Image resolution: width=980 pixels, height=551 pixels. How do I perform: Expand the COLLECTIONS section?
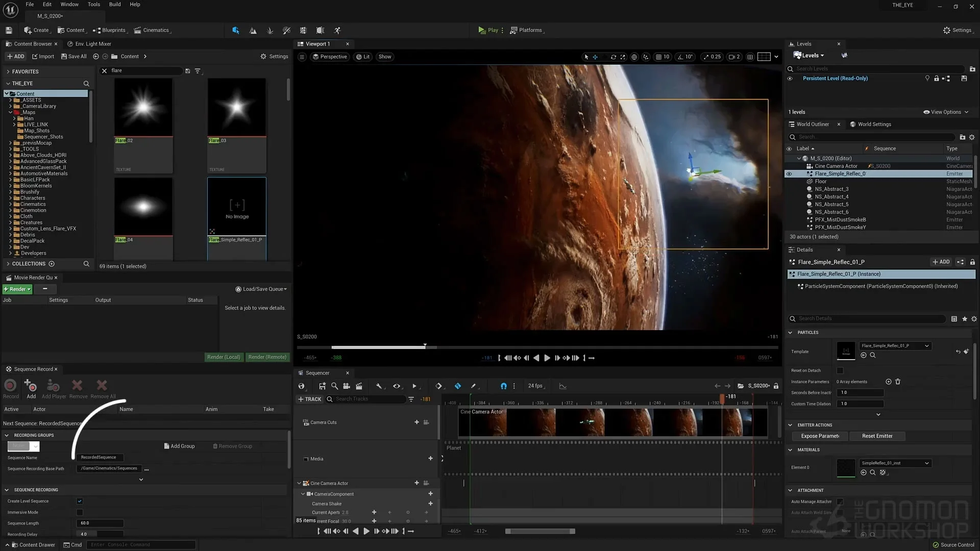pos(8,264)
